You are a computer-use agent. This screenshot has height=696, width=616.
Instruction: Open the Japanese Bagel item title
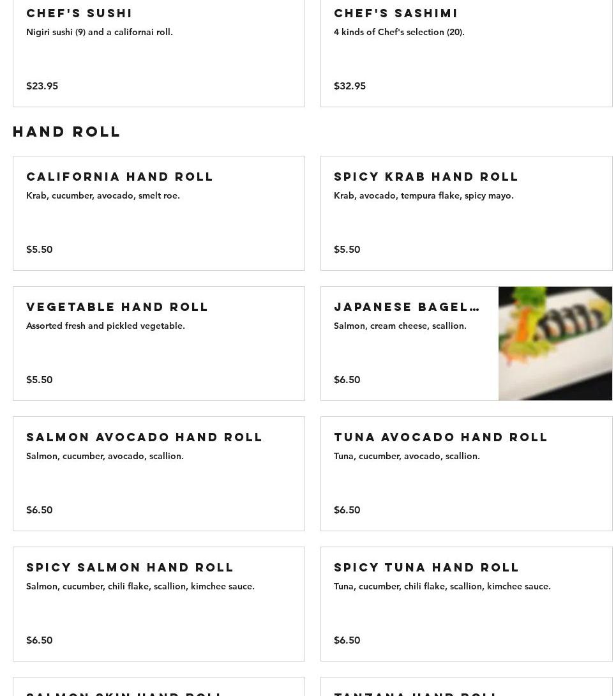tap(407, 306)
